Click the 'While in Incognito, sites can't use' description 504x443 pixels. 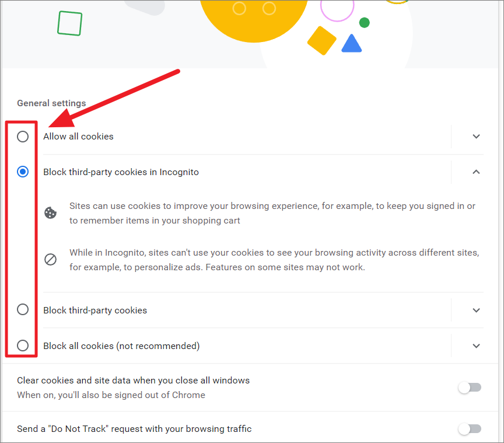tap(274, 260)
